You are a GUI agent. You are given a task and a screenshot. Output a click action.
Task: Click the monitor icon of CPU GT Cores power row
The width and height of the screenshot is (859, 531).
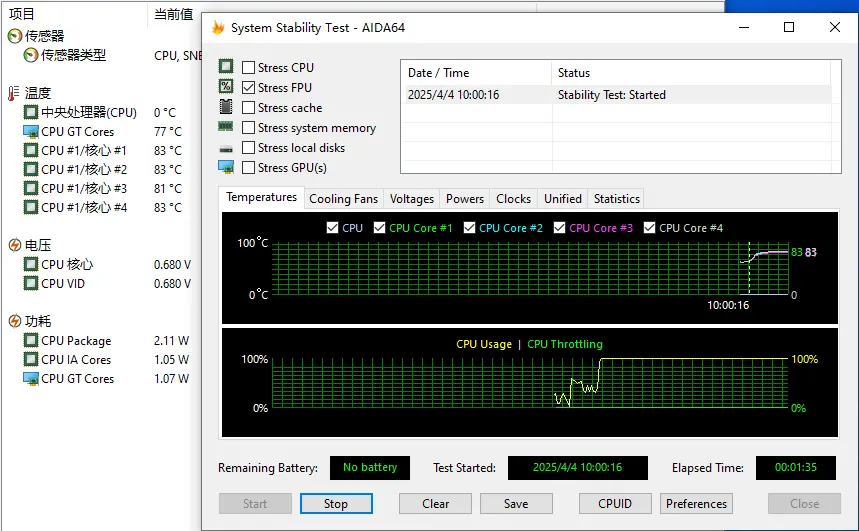(x=31, y=379)
